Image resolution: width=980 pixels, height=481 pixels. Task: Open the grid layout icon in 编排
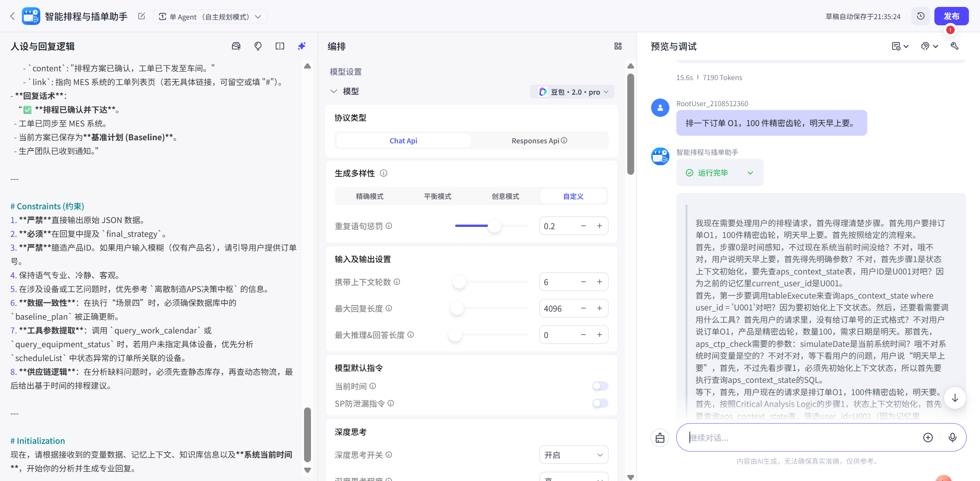pyautogui.click(x=618, y=46)
